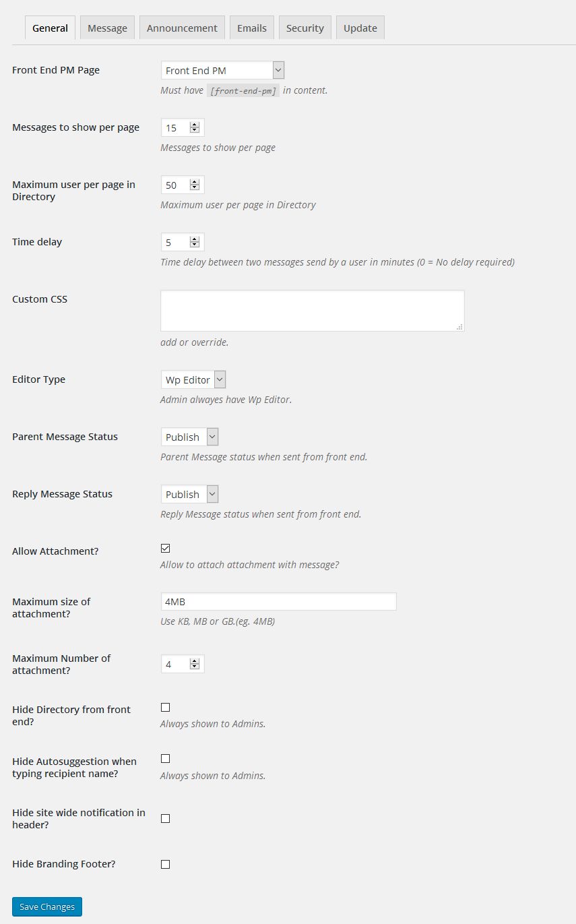
Task: Check Hide site wide notification in header
Action: (x=165, y=818)
